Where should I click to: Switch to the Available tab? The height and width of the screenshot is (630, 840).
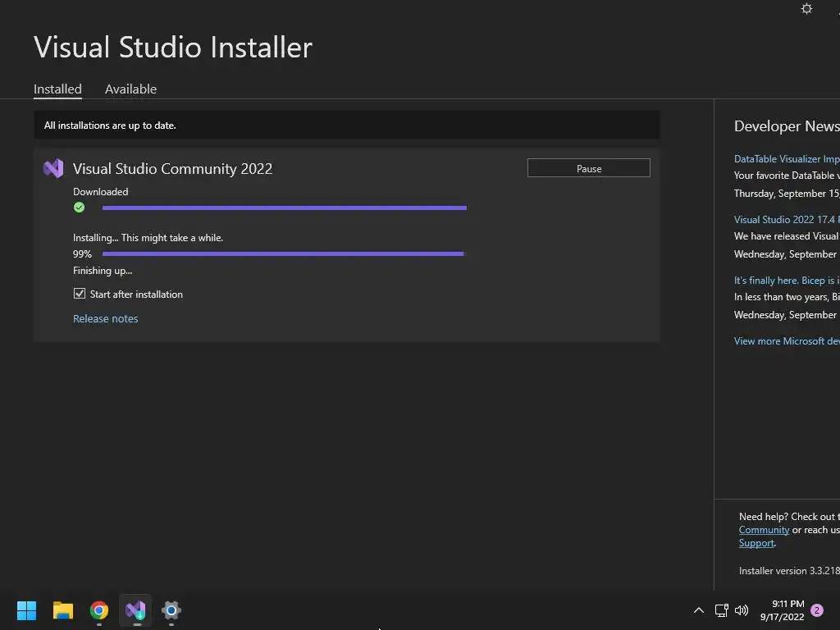[x=130, y=89]
